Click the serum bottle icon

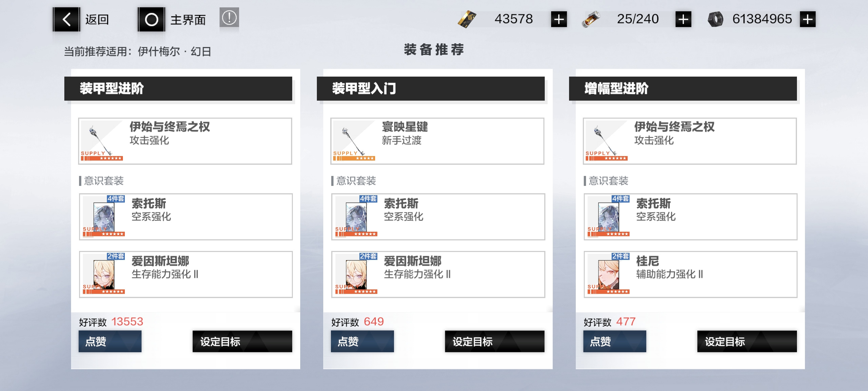click(591, 19)
